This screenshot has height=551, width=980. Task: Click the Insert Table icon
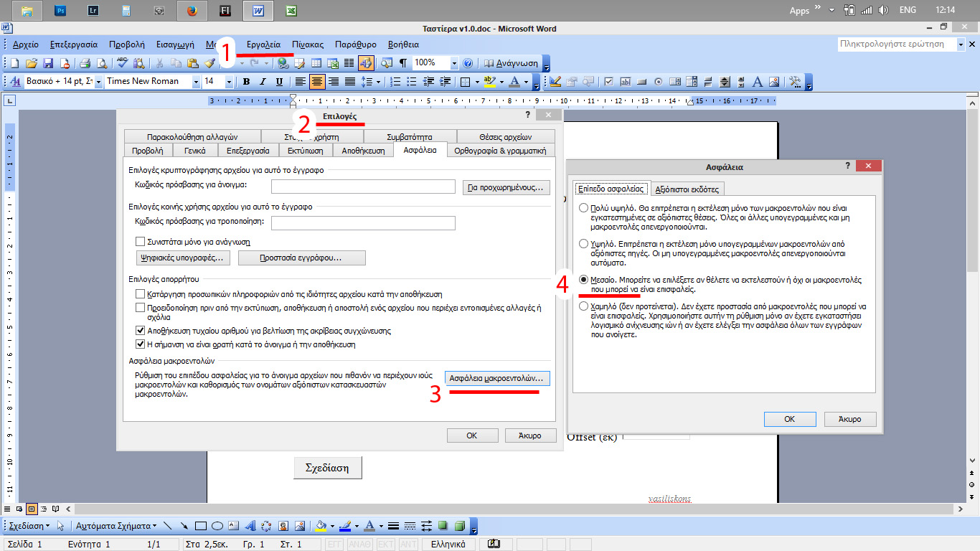316,63
